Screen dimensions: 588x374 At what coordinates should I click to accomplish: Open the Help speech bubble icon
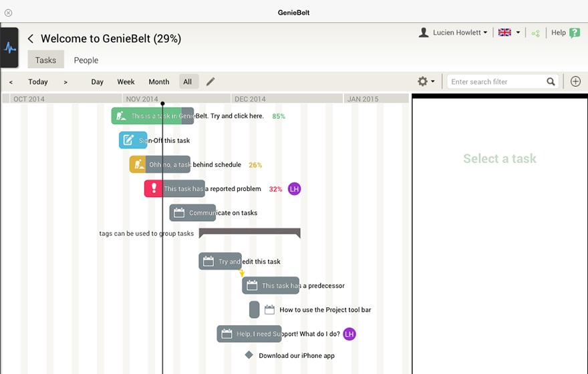coord(575,33)
